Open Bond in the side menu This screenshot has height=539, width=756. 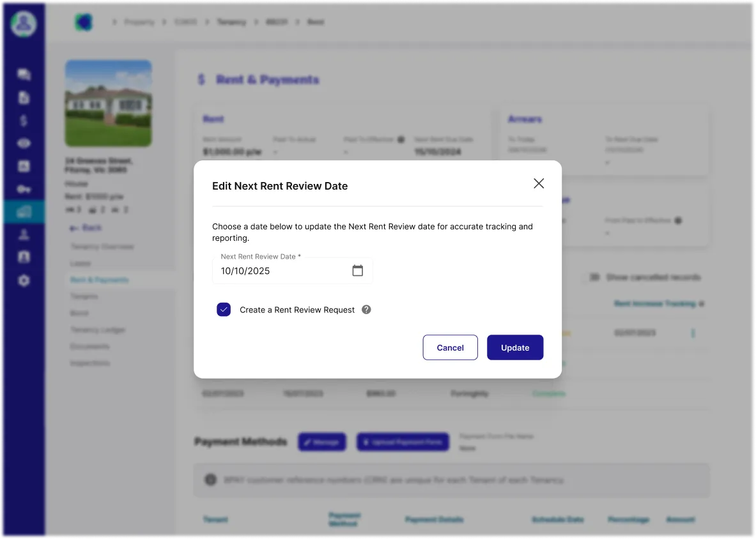click(79, 313)
